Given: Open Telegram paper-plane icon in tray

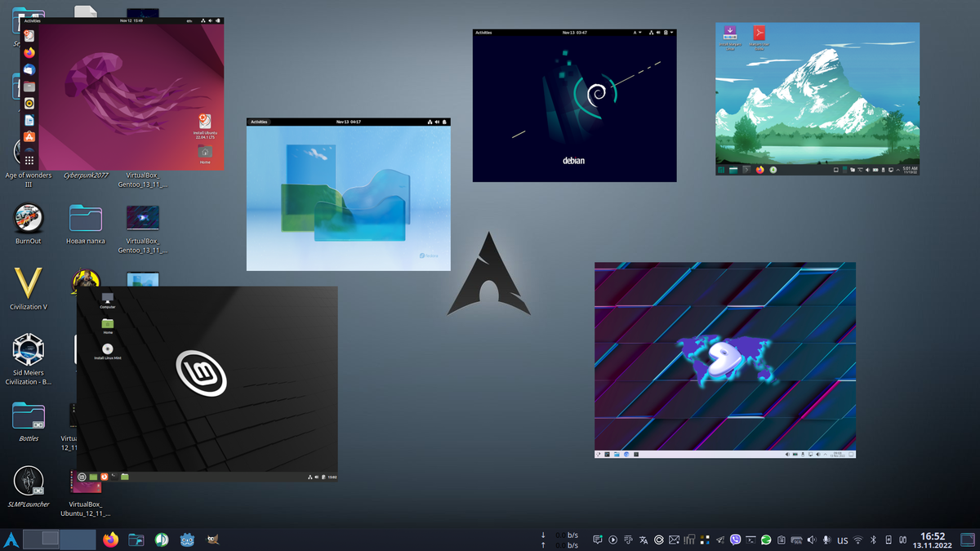Looking at the screenshot, I should [x=719, y=540].
